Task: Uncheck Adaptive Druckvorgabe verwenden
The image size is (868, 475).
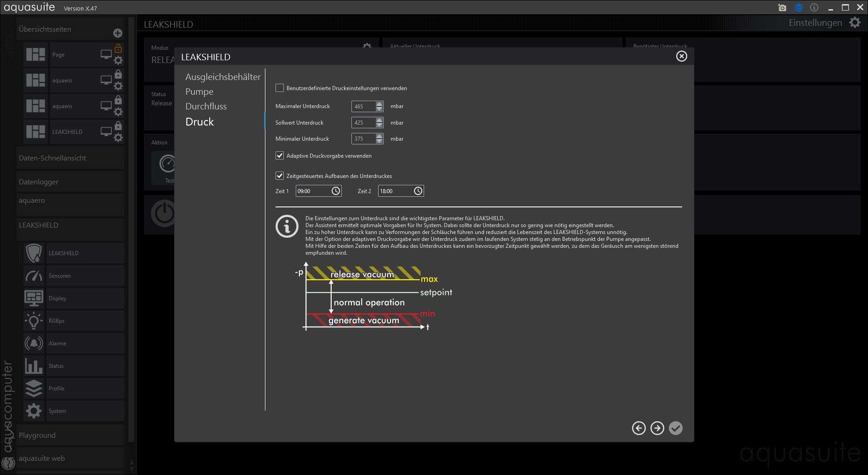Action: tap(280, 155)
